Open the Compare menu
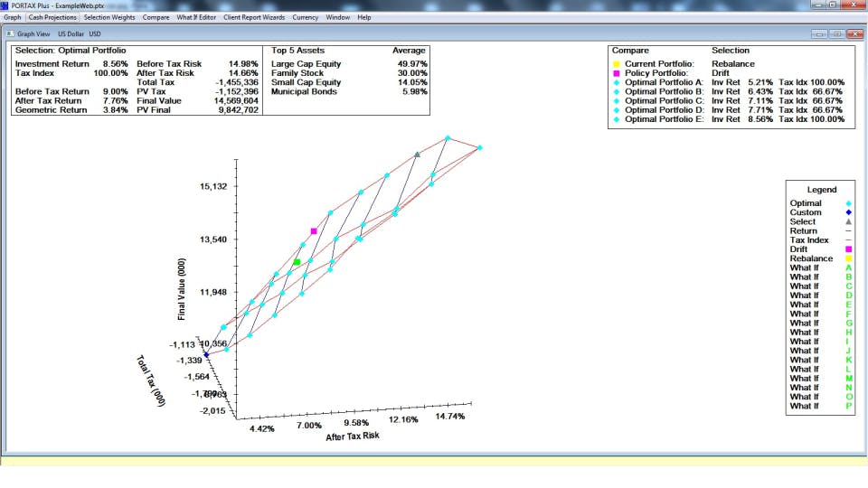The height and width of the screenshot is (488, 868). [156, 17]
